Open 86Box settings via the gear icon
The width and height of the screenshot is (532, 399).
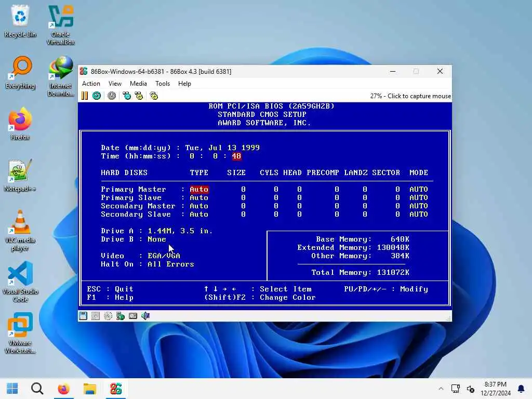click(x=154, y=96)
